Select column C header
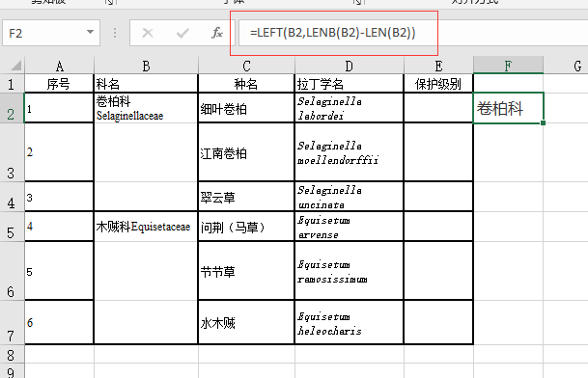The image size is (588, 378). (246, 66)
